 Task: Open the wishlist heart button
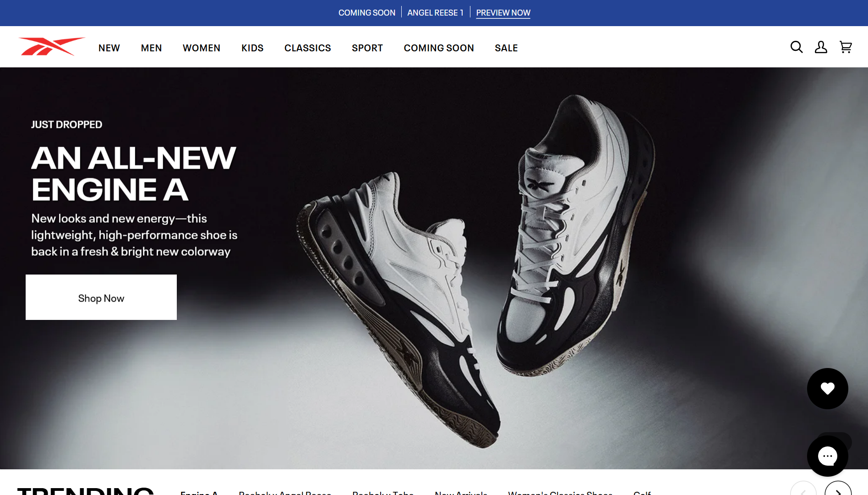[827, 389]
